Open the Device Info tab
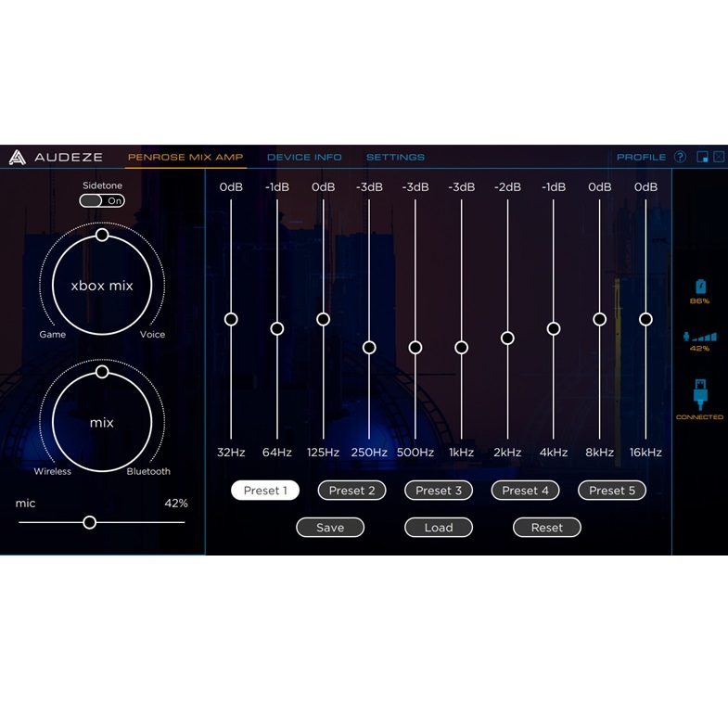 click(304, 157)
